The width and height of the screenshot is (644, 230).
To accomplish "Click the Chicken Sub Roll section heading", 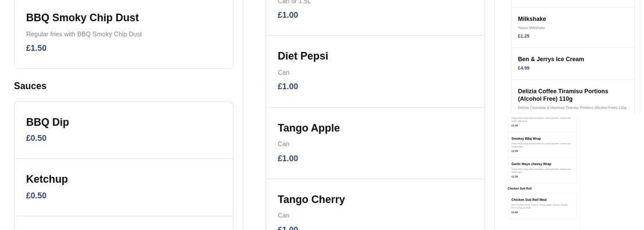I will [x=519, y=189].
